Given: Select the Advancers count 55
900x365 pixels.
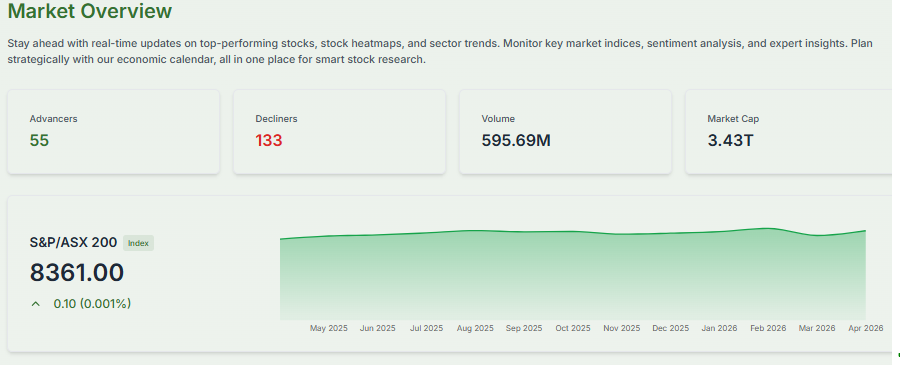Looking at the screenshot, I should tap(39, 141).
